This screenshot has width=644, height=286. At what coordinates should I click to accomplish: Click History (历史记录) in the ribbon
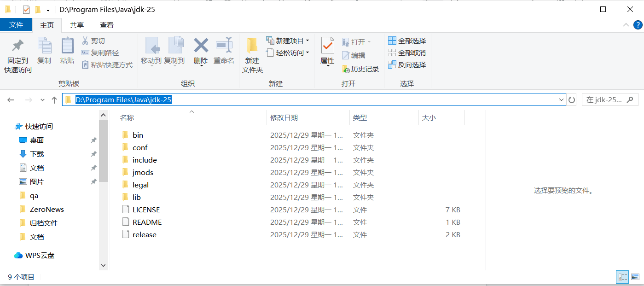pos(360,69)
